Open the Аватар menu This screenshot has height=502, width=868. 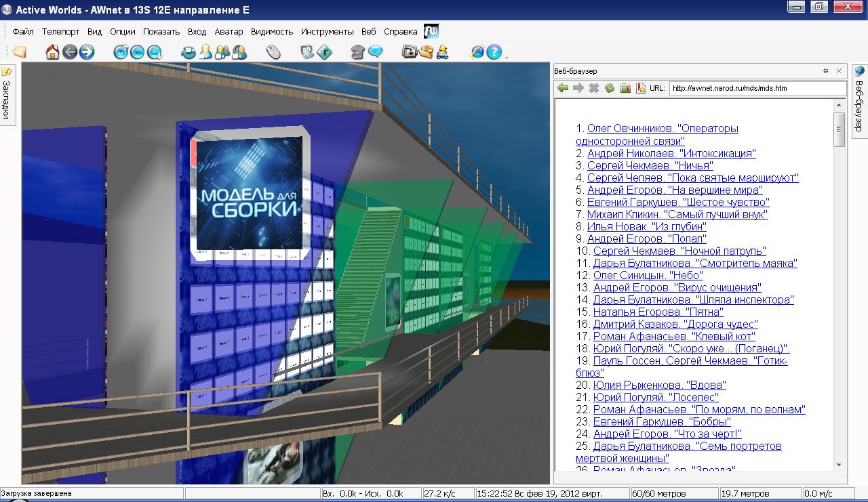point(229,31)
